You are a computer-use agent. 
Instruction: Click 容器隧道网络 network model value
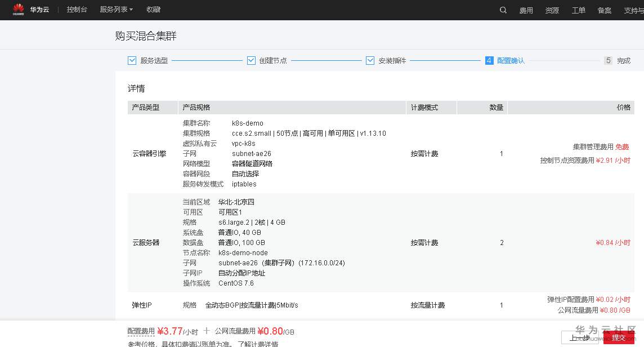click(x=252, y=163)
